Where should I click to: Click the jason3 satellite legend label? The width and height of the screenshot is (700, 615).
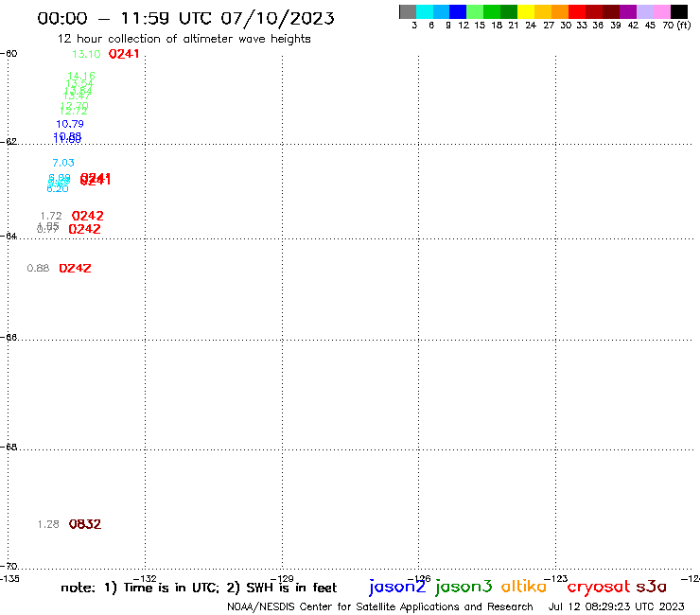pos(464,587)
